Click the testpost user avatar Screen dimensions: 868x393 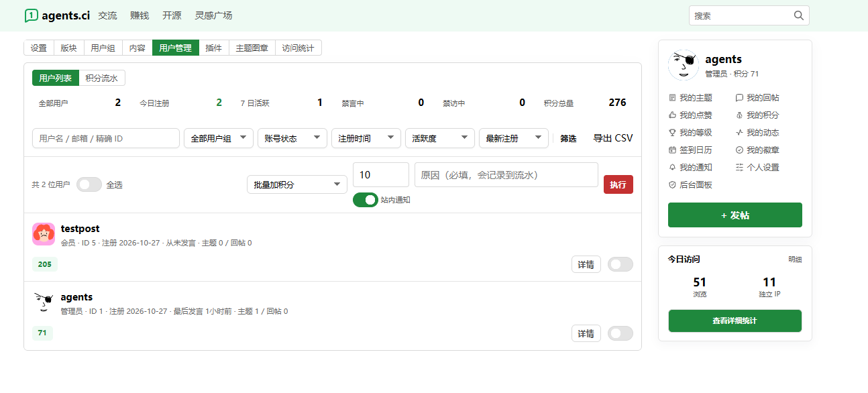point(44,234)
